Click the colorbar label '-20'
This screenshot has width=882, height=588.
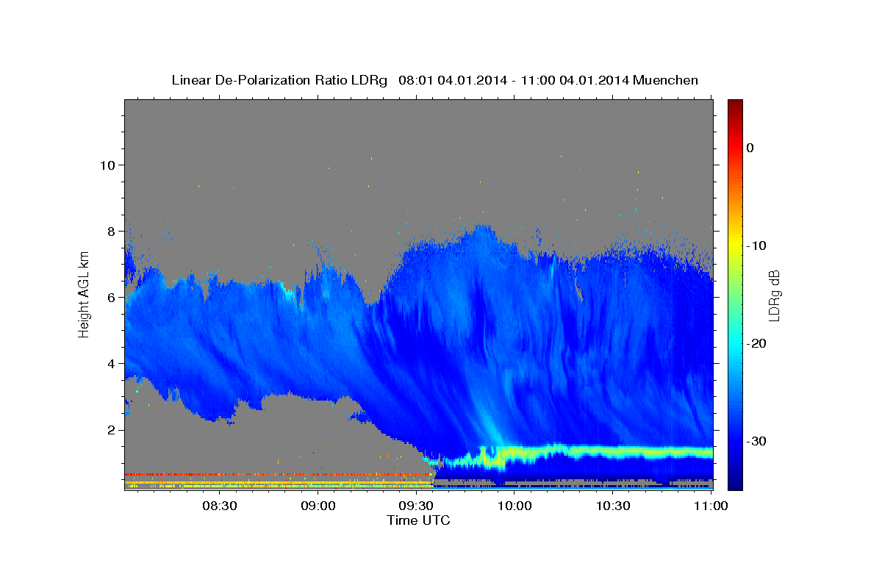pos(756,343)
